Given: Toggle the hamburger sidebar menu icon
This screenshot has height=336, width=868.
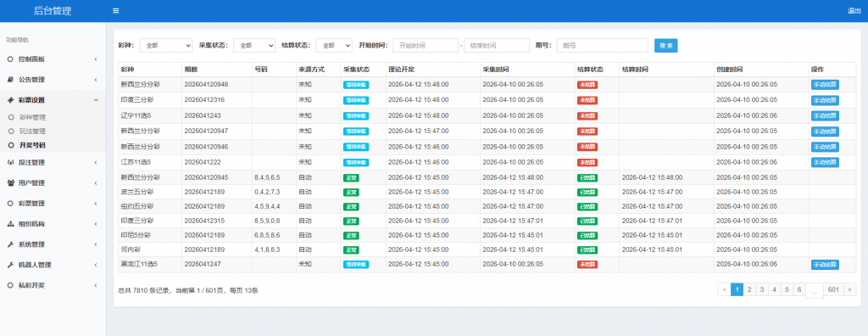Looking at the screenshot, I should [x=115, y=10].
